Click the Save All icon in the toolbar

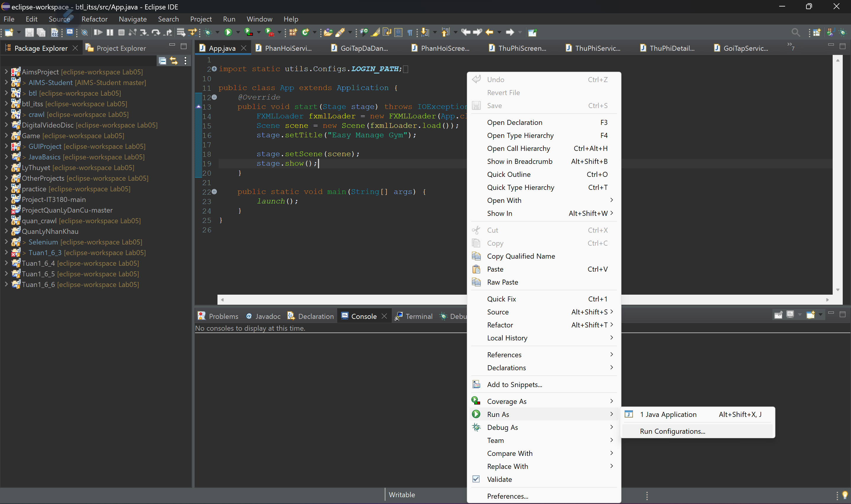(41, 32)
